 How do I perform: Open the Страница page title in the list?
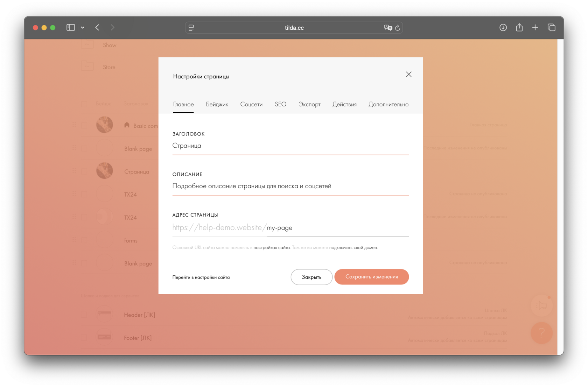[136, 172]
